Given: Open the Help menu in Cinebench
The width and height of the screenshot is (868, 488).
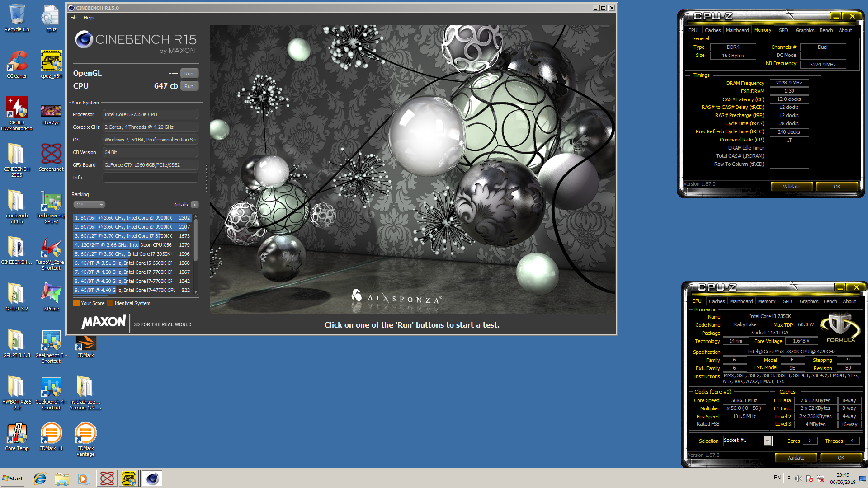Looking at the screenshot, I should (x=88, y=18).
